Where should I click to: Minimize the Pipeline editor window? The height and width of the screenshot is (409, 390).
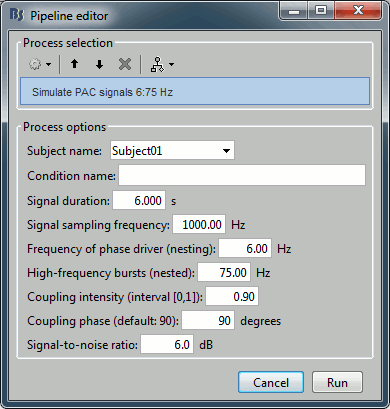[293, 11]
